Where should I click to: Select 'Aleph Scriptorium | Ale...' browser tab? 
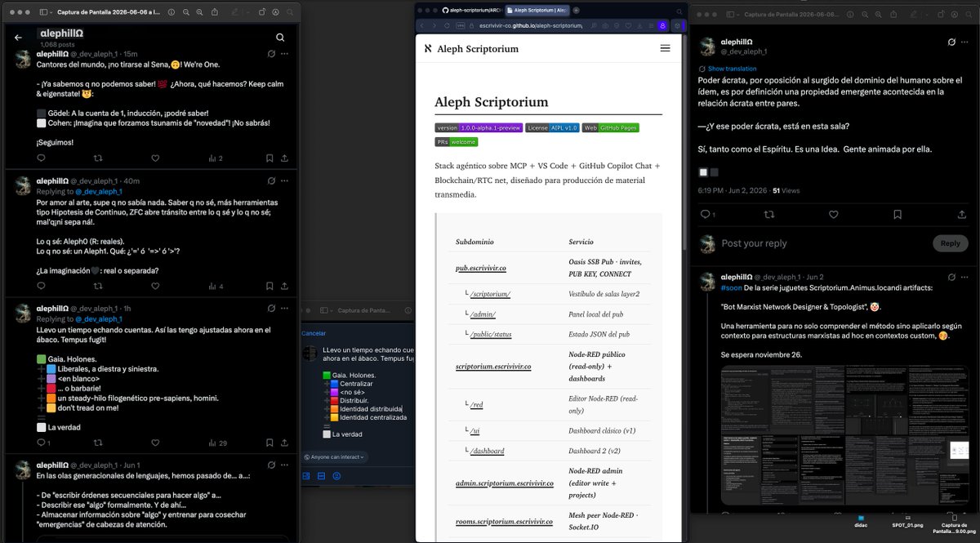(x=536, y=10)
